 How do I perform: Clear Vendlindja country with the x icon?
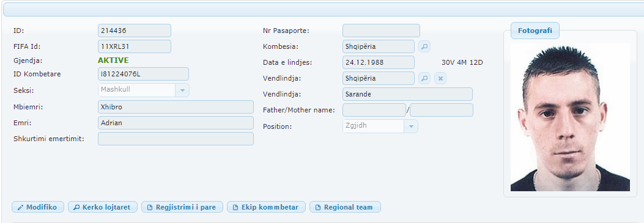(x=440, y=78)
